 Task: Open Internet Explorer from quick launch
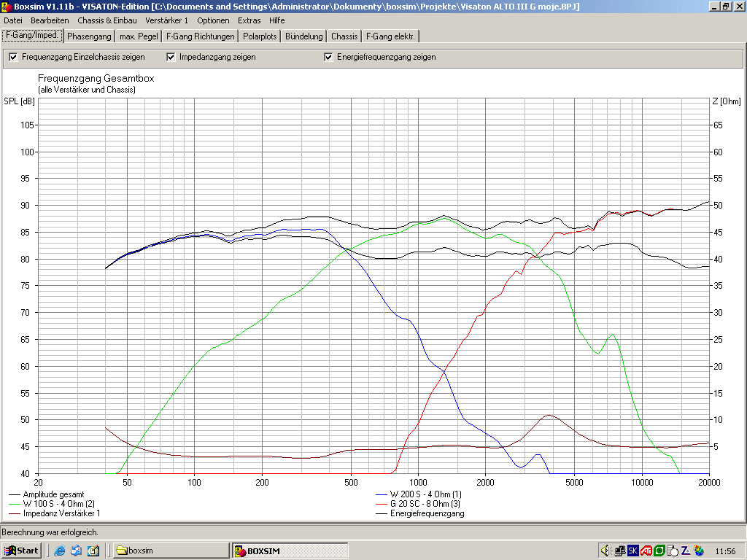(x=60, y=551)
